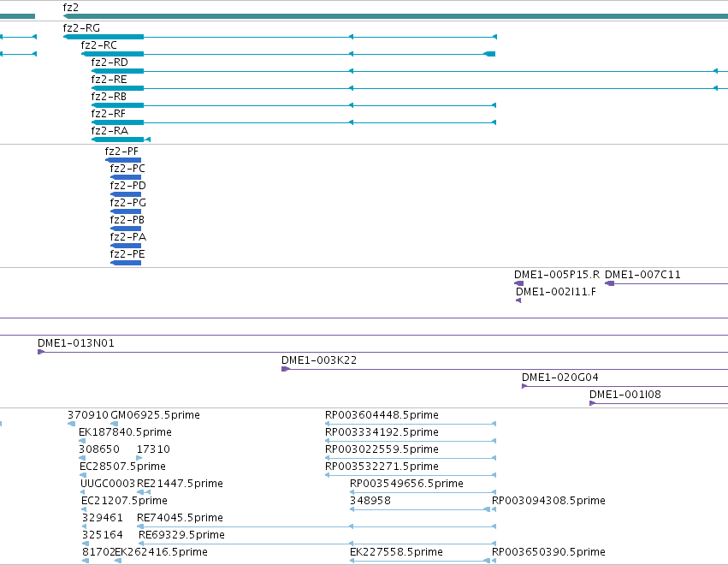
Task: Select the RP003549656.5prime EST label
Action: (406, 484)
